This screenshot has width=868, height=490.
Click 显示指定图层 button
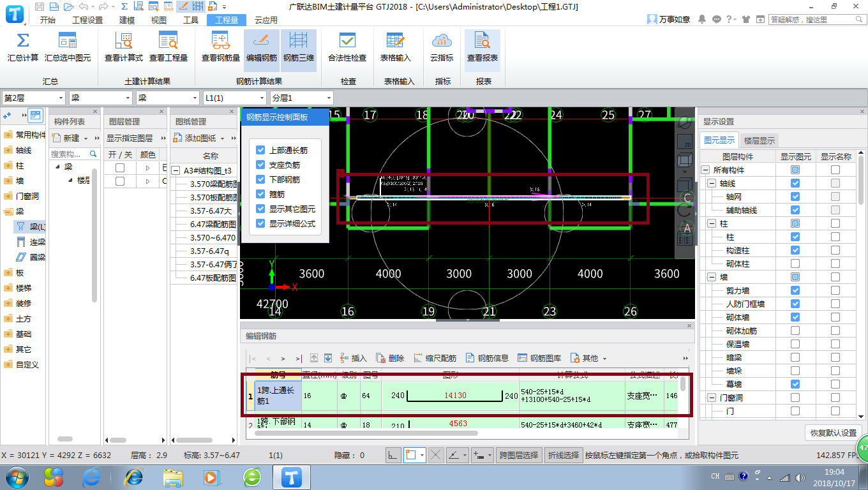tap(130, 138)
